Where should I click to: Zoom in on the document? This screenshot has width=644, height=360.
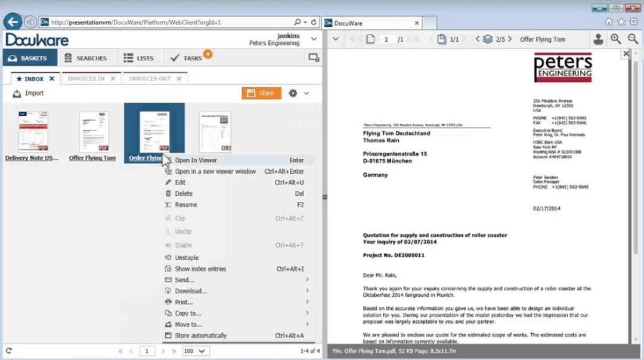coord(615,39)
